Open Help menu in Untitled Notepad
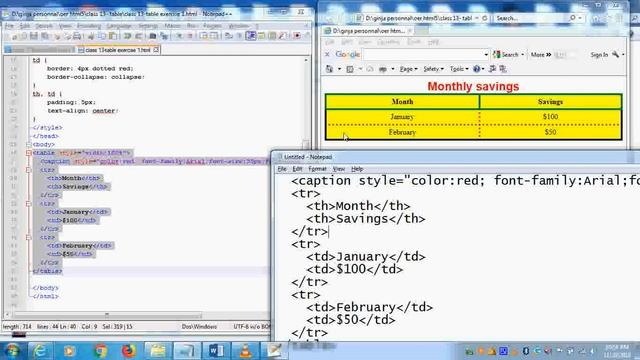This screenshot has width=640, height=360. click(357, 169)
